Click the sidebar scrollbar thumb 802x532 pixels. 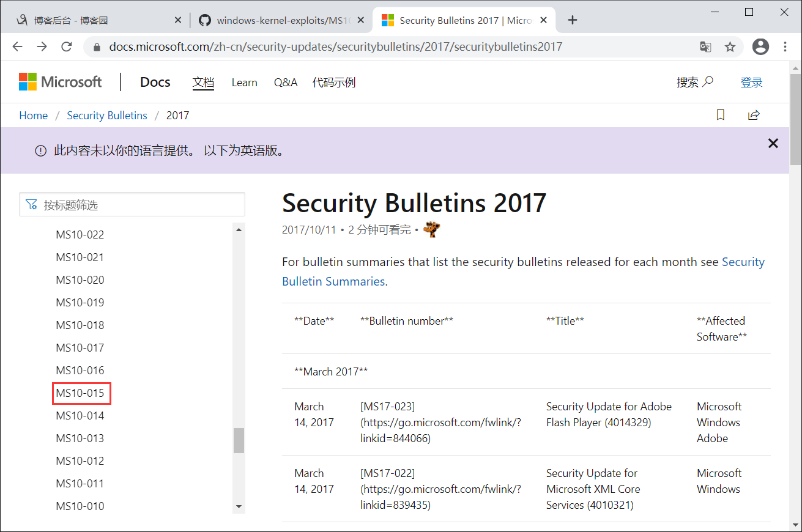tap(239, 440)
